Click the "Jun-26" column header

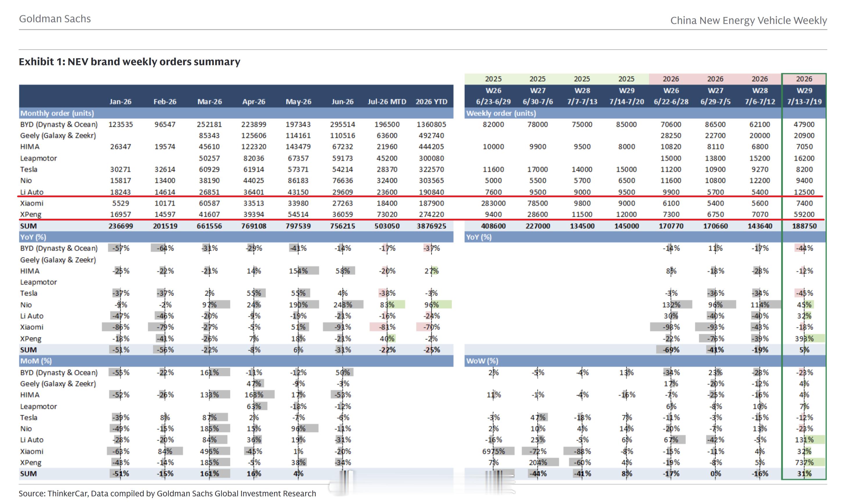(x=342, y=102)
